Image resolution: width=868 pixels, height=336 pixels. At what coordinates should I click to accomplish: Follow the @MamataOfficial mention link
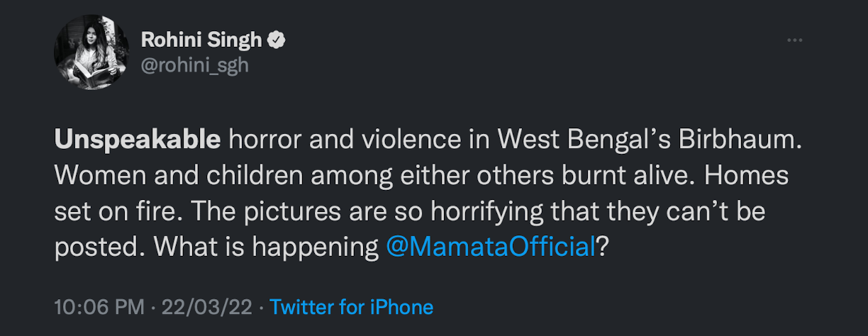coord(491,246)
